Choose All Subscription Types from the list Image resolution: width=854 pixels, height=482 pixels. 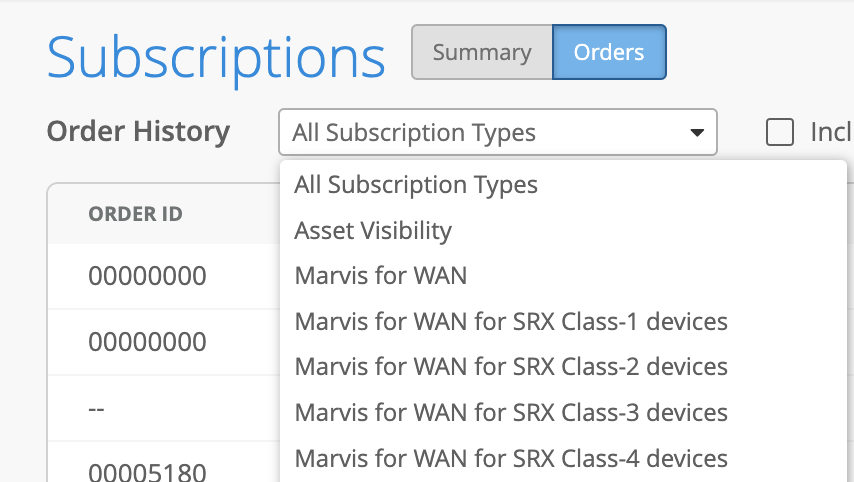[x=416, y=185]
